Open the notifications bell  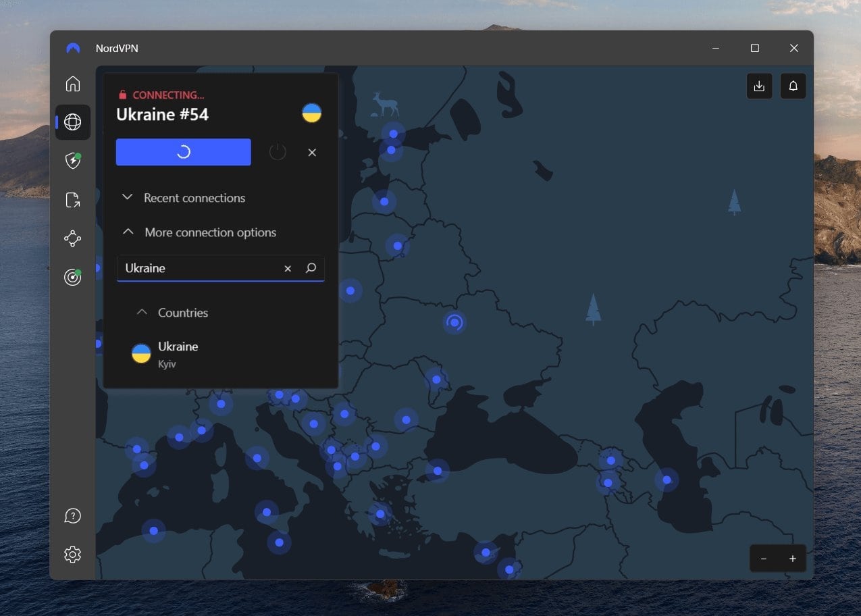tap(793, 86)
